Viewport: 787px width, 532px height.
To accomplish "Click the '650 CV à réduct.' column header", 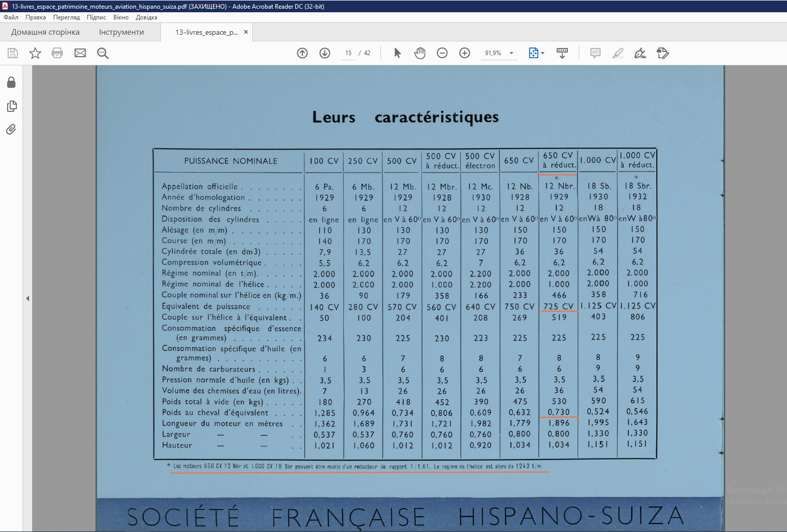I will coord(558,160).
